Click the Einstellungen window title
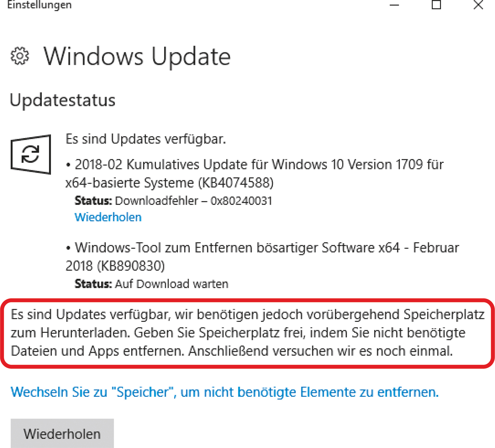Viewport: 495px width, 448px height. [x=39, y=5]
